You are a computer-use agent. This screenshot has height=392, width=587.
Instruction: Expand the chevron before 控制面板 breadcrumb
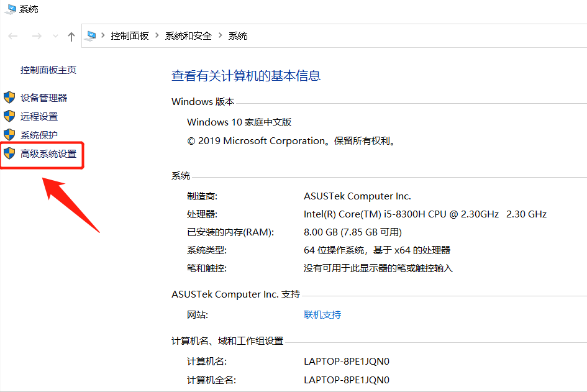point(104,36)
